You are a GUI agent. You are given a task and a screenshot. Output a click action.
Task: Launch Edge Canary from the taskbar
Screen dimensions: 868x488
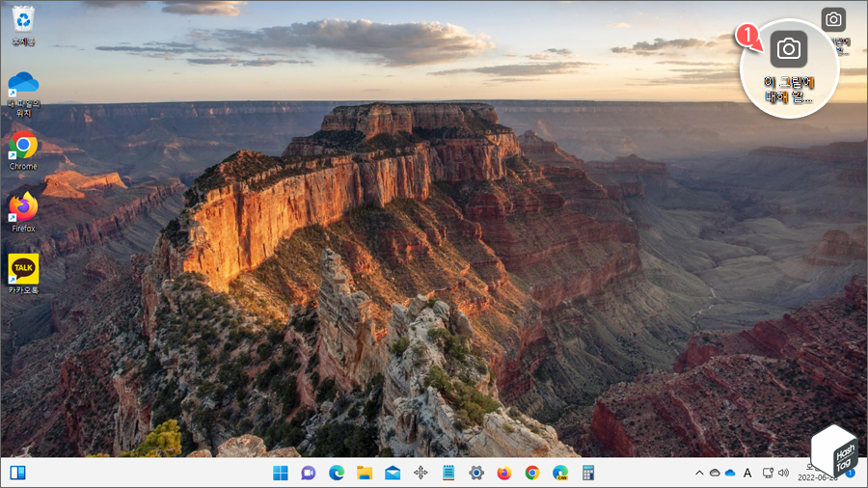pos(560,473)
